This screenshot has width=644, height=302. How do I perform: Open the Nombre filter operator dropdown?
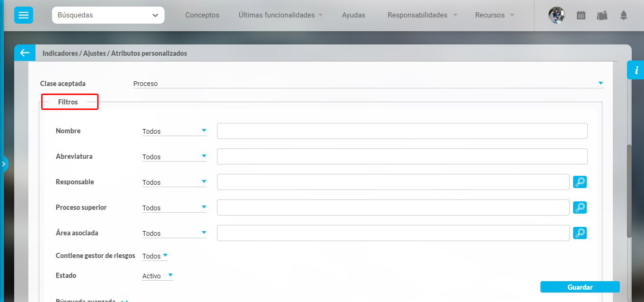174,131
